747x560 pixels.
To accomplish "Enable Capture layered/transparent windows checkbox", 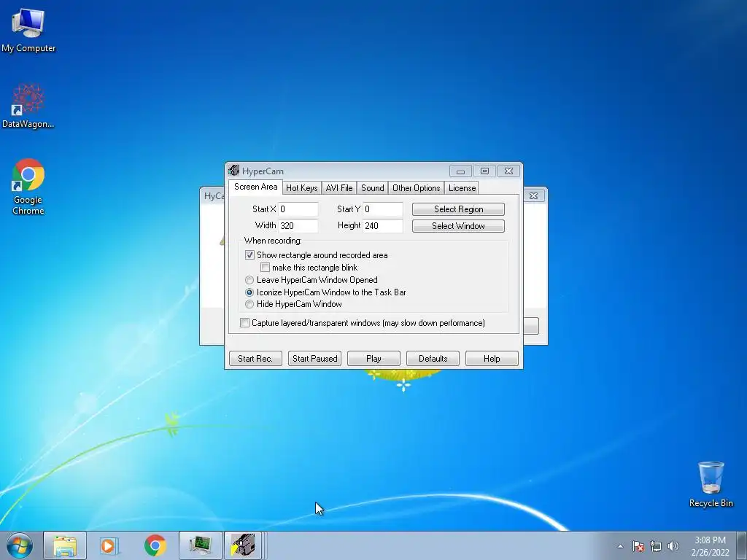I will 244,323.
